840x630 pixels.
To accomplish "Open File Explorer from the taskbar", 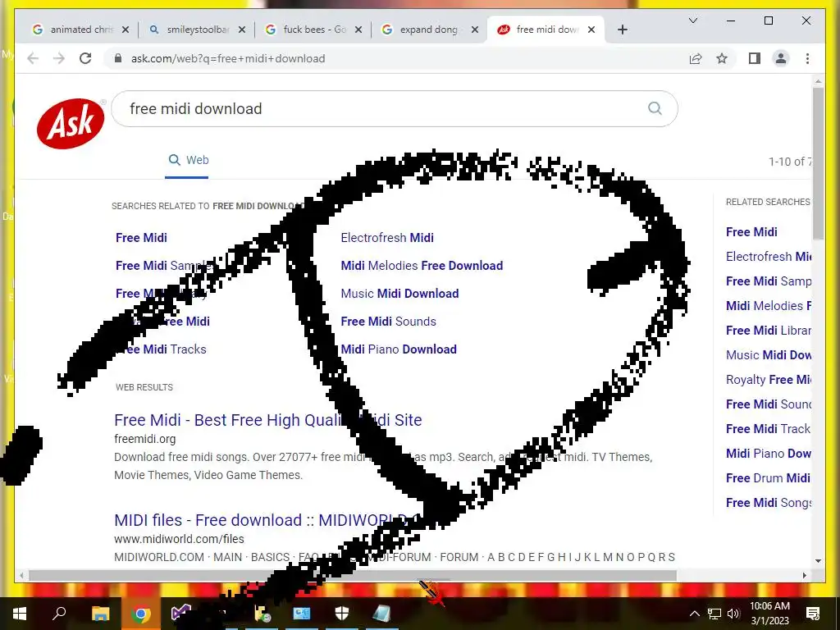I will [100, 614].
